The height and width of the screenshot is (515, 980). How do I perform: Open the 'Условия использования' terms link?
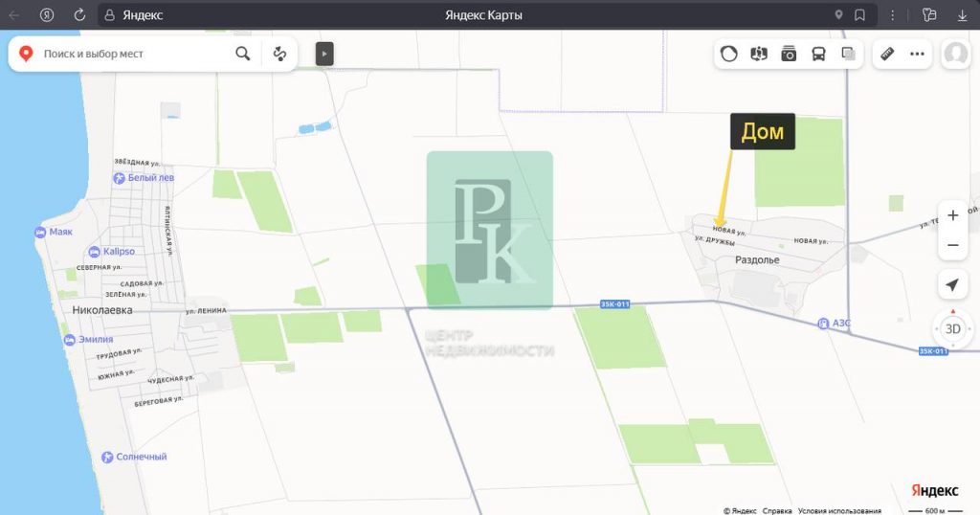point(839,510)
